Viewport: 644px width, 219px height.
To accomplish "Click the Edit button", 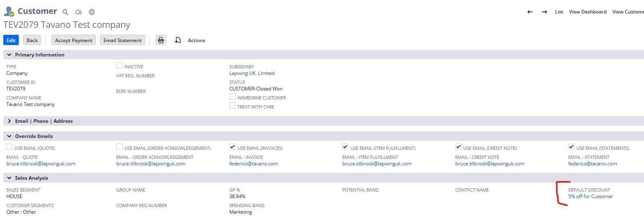I will (x=11, y=40).
